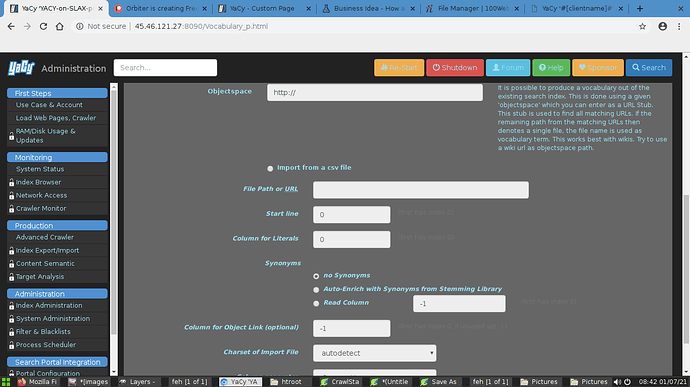The height and width of the screenshot is (387, 690).
Task: Click the administration Search... box
Action: 165,68
